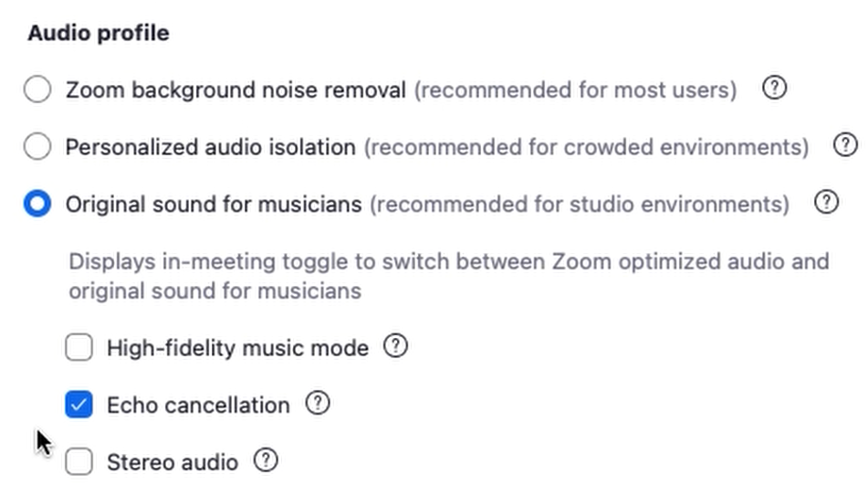Click the "Original sound for musicians" label text
Screen dimensions: 868x486
(x=214, y=204)
